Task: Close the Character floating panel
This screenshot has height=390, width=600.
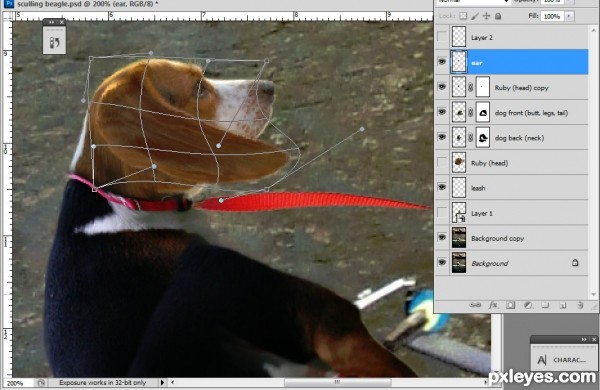Action: (594, 339)
